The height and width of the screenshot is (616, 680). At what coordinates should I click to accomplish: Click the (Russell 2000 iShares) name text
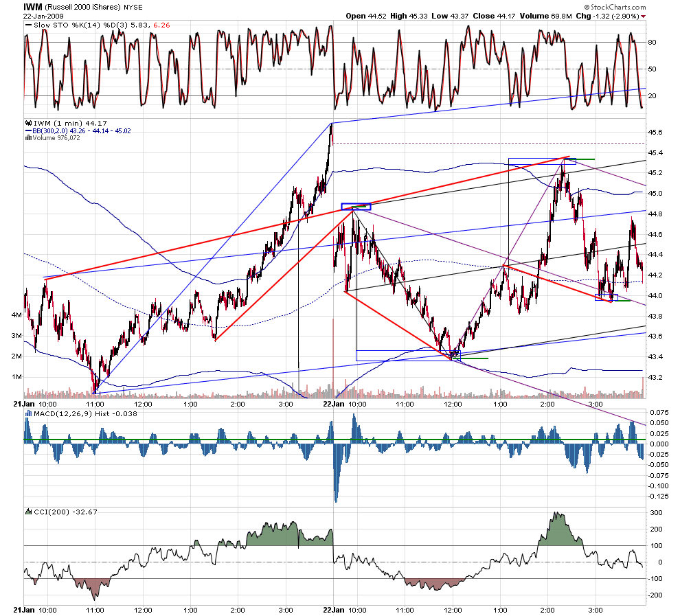(x=82, y=8)
